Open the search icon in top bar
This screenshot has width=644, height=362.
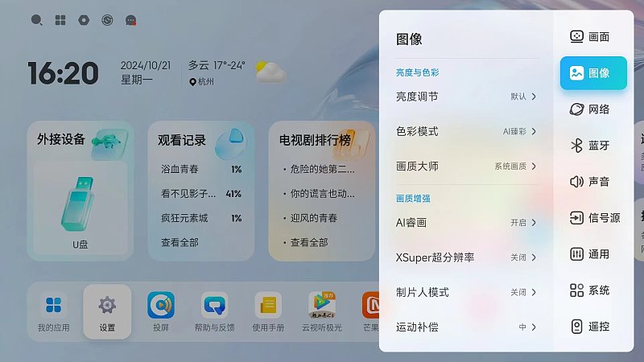pos(36,20)
